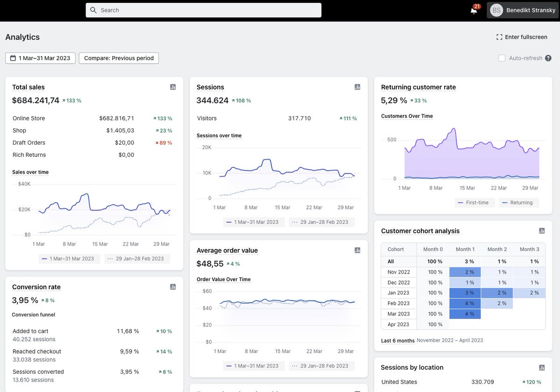560x392 pixels.
Task: Toggle 29 Jan–28 Feb legend in Sales chart
Action: tap(137, 259)
